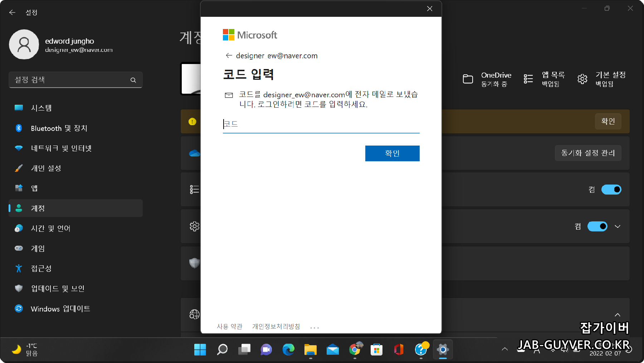The image size is (644, 363).
Task: Open Bluetooth 및 장치 settings
Action: [75, 128]
